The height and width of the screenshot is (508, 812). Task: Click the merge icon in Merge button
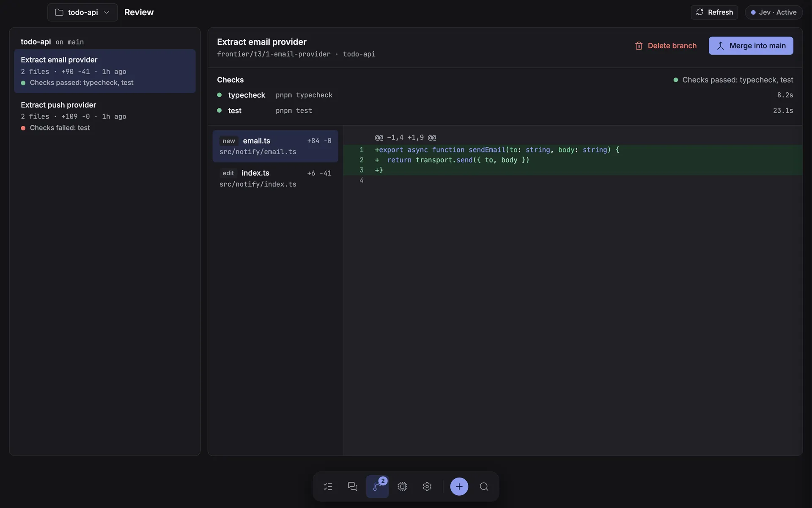click(x=721, y=46)
